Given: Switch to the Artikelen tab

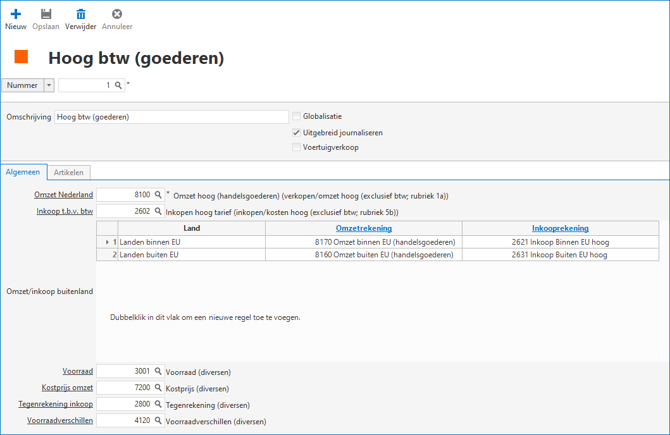Looking at the screenshot, I should [x=69, y=172].
